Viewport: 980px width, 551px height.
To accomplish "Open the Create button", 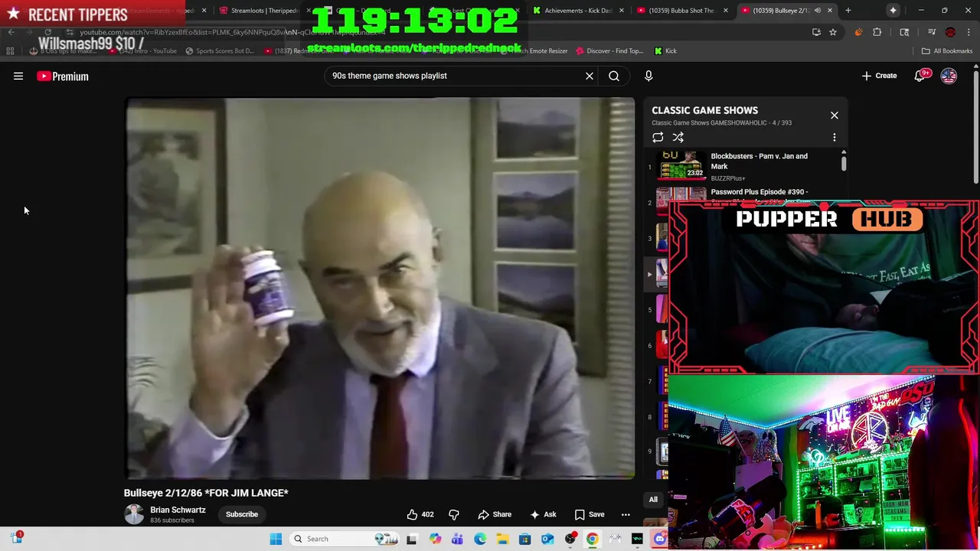I will click(879, 76).
